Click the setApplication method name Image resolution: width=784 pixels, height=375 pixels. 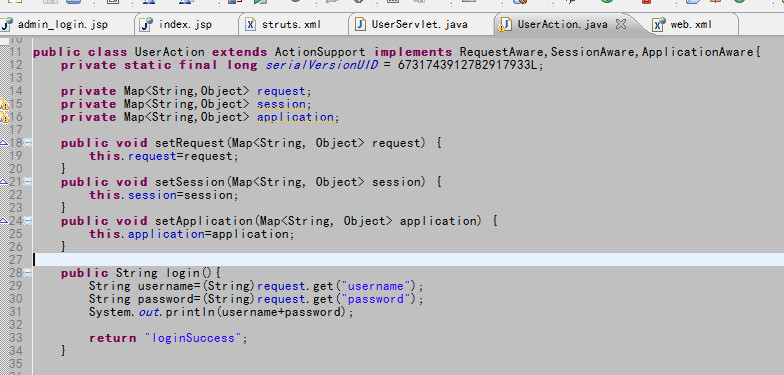coord(204,221)
